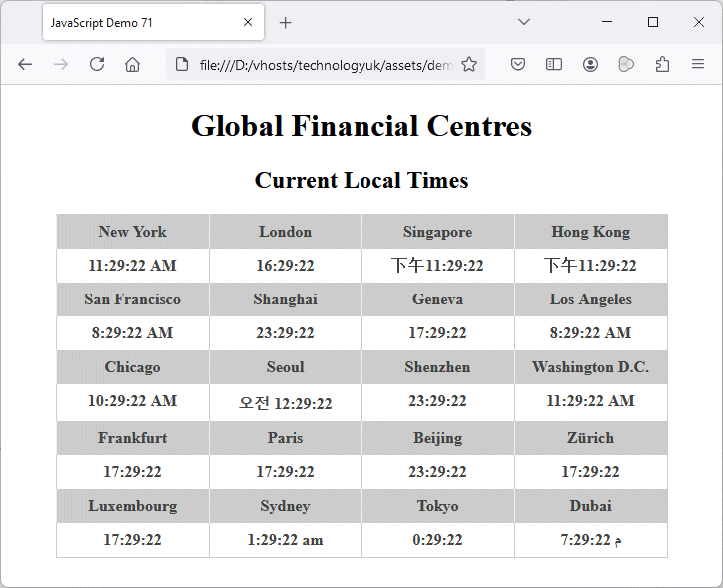Open the Firefox account icon
This screenshot has width=723, height=588.
tap(590, 64)
